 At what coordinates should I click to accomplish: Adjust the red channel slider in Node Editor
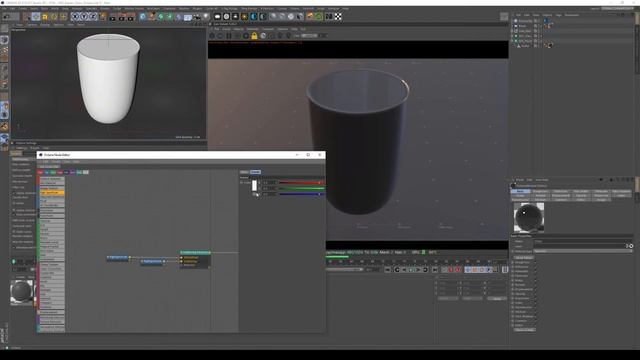[x=301, y=182]
